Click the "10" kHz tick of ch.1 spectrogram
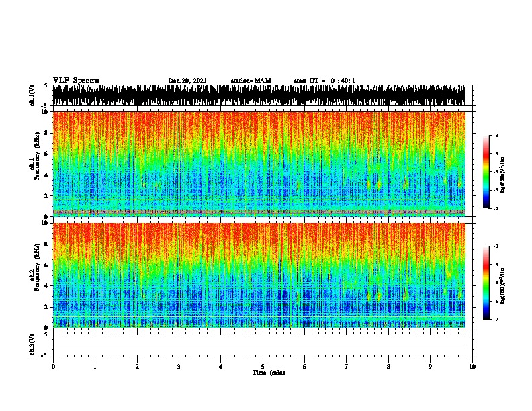Screen dimensions: 532x411 click(x=45, y=112)
